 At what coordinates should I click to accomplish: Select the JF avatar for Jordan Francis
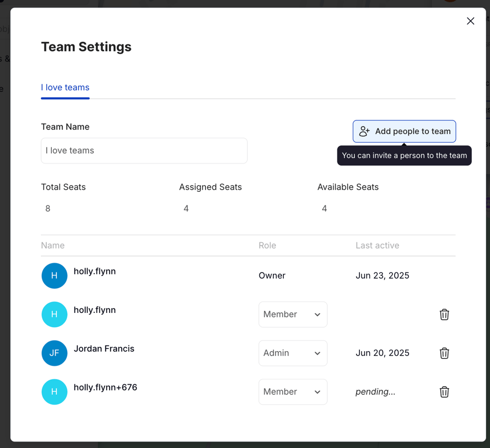pos(54,353)
